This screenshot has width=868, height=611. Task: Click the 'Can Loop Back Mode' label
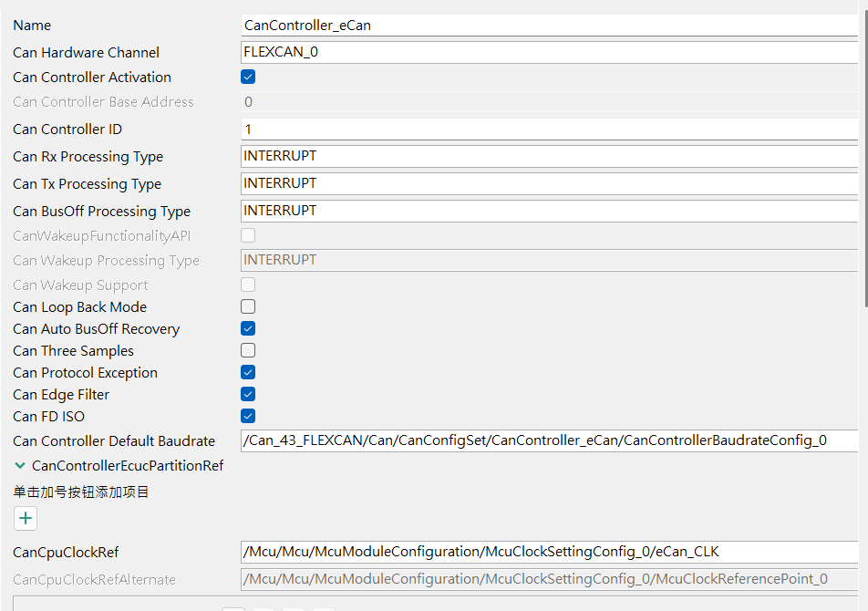pos(79,307)
